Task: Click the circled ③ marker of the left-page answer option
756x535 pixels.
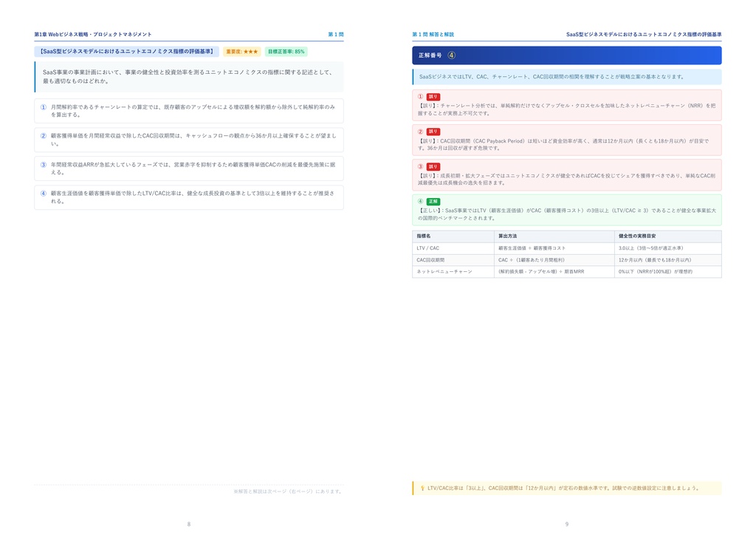Action: pyautogui.click(x=44, y=165)
